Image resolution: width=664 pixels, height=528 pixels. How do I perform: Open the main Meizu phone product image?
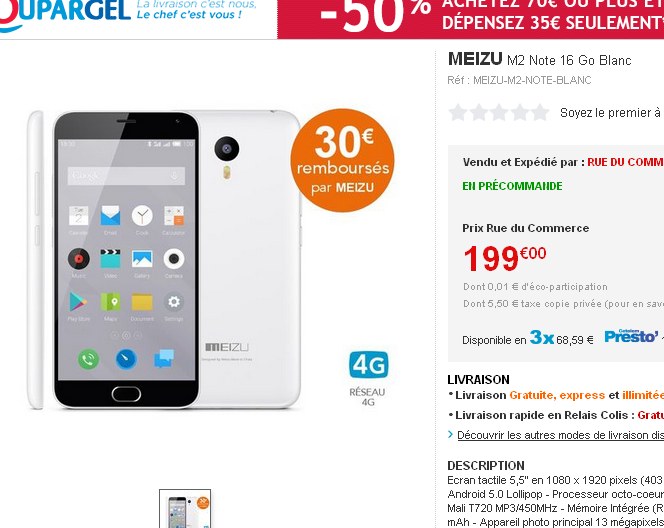(x=164, y=260)
